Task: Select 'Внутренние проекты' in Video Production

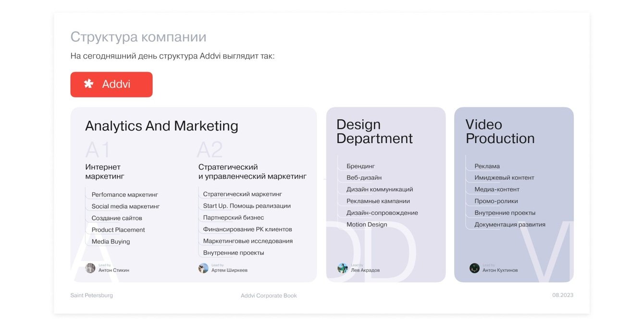Action: (x=505, y=213)
